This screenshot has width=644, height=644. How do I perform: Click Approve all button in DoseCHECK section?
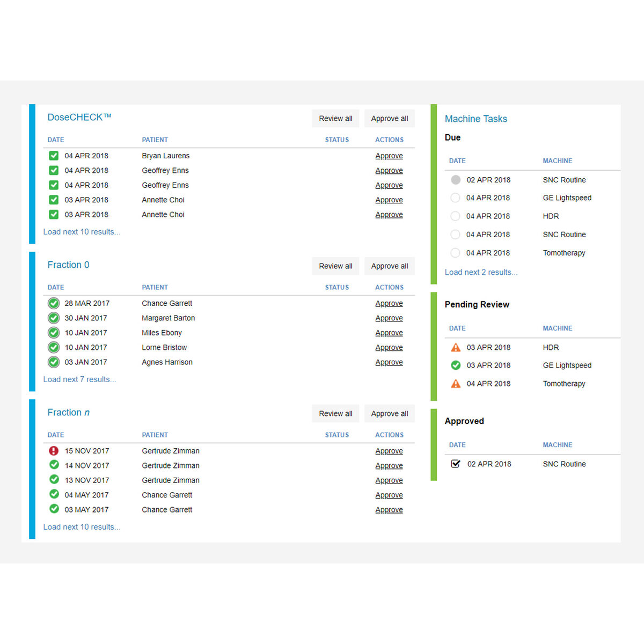390,119
